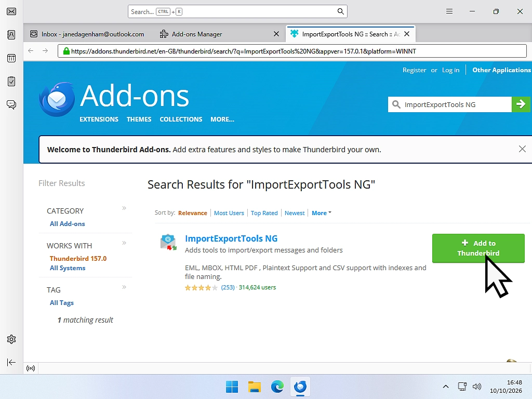Click the Add to Thunderbird button
This screenshot has width=532, height=399.
(478, 248)
